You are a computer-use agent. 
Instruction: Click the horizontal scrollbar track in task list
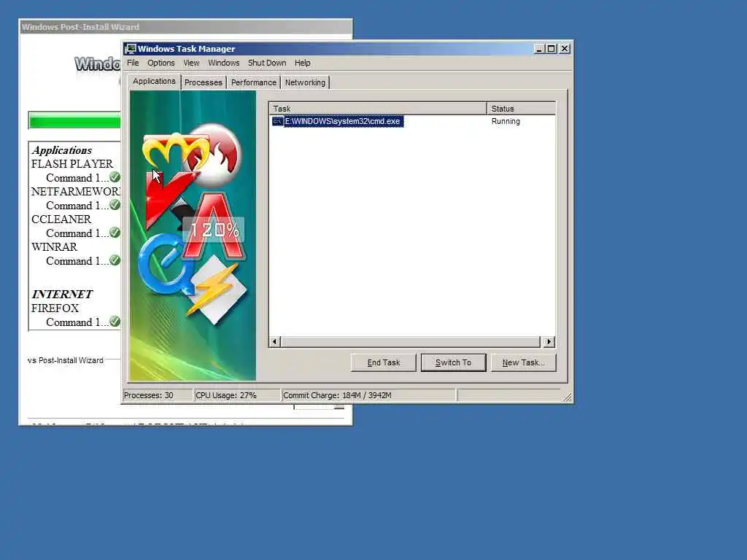click(x=411, y=341)
